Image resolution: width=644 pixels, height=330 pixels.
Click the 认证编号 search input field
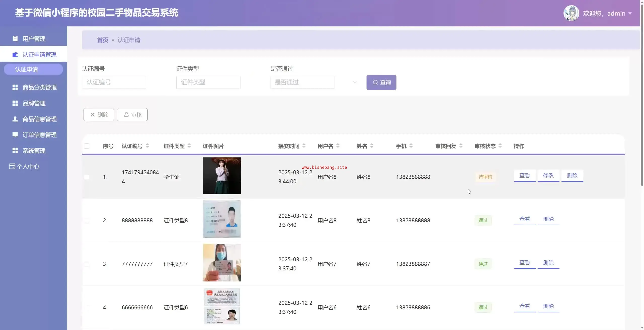[114, 82]
